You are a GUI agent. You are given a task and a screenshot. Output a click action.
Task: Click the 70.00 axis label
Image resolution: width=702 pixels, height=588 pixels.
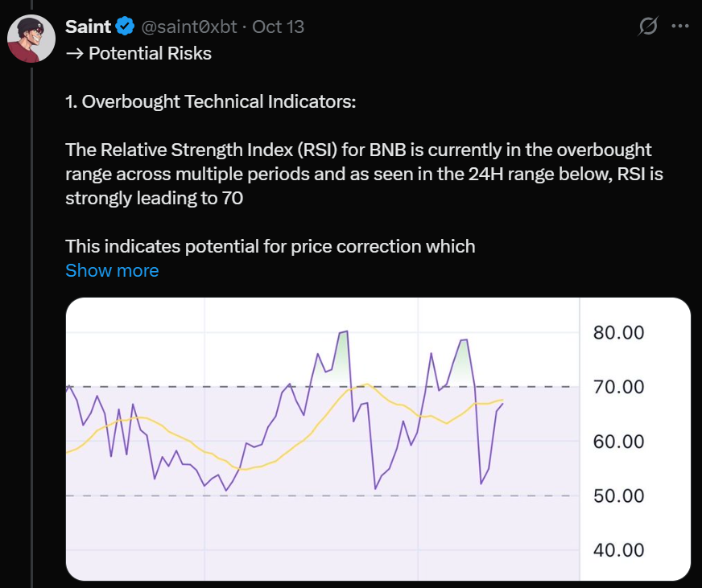(x=618, y=387)
